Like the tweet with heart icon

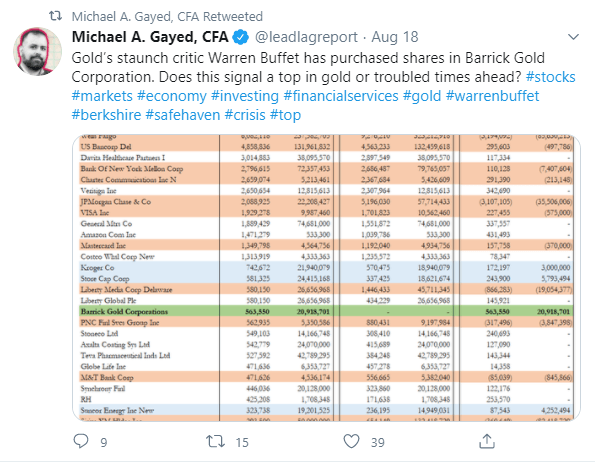[x=351, y=441]
